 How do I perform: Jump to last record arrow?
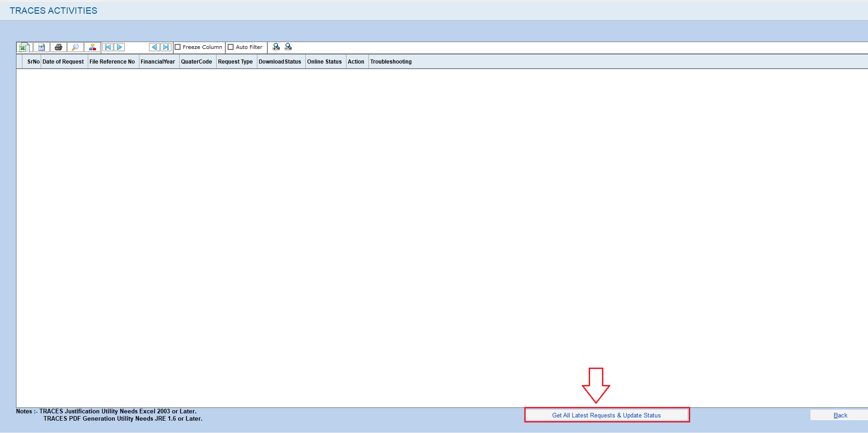coord(166,47)
